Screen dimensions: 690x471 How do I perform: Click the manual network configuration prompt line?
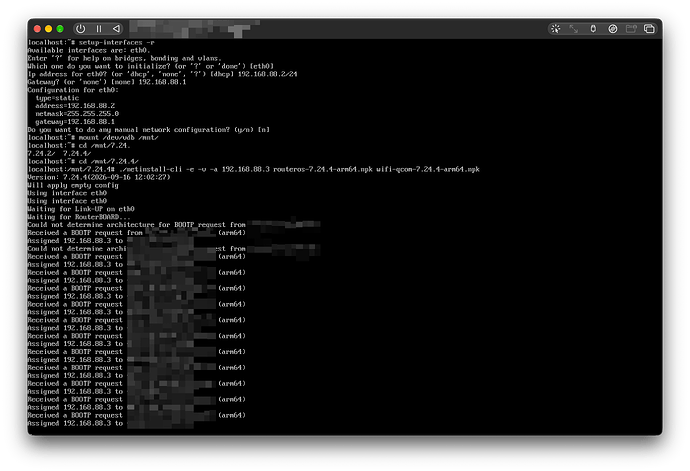coord(149,129)
